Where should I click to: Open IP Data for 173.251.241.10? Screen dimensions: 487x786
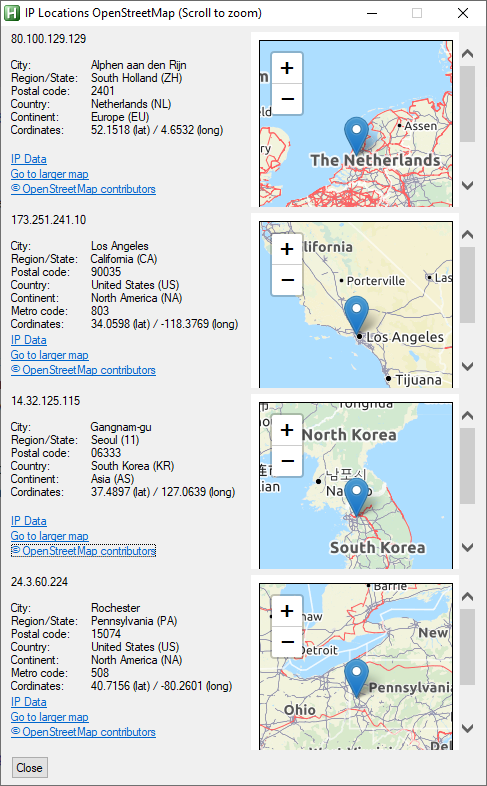tap(29, 340)
